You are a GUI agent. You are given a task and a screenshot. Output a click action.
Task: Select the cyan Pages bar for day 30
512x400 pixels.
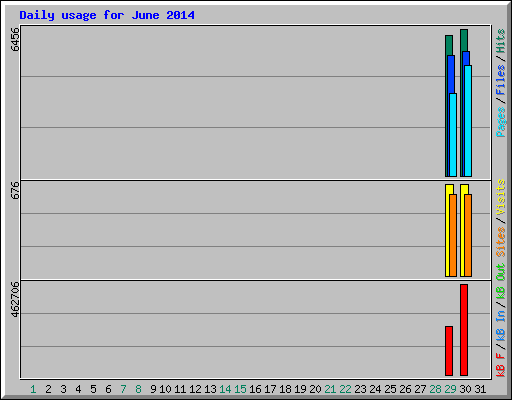point(468,121)
